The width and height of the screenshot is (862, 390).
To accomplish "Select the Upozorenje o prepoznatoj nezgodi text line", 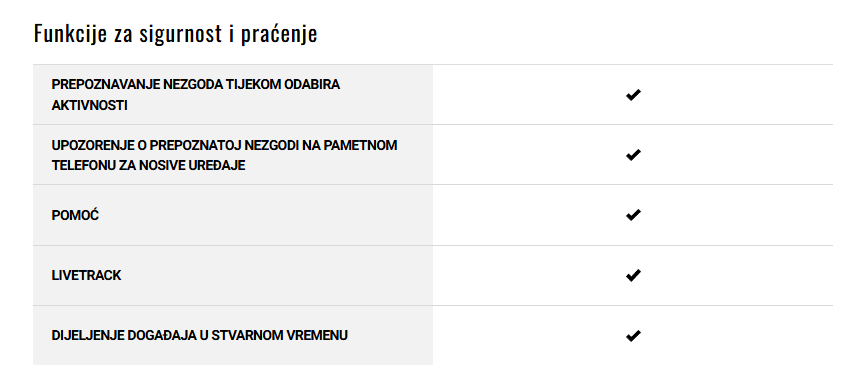I will click(224, 145).
